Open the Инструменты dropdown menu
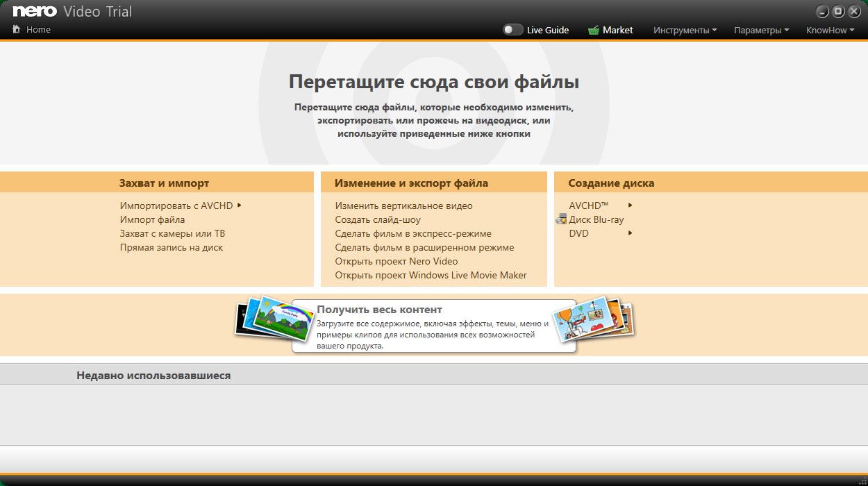 coord(685,30)
